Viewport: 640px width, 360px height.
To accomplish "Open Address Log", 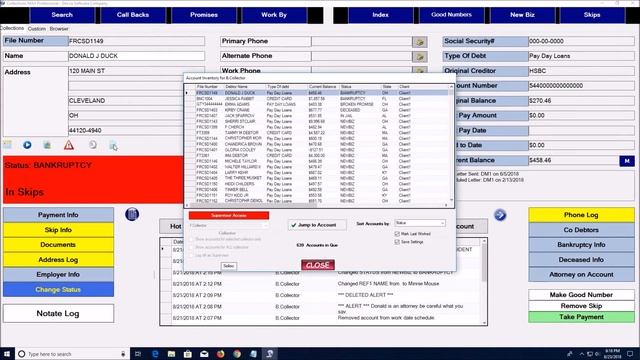I will [58, 260].
